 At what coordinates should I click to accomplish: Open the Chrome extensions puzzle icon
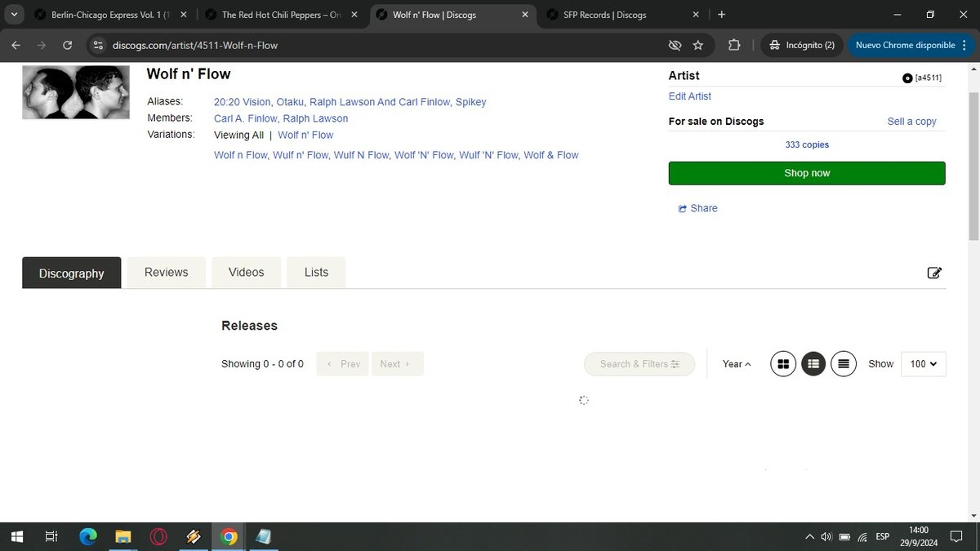point(733,45)
